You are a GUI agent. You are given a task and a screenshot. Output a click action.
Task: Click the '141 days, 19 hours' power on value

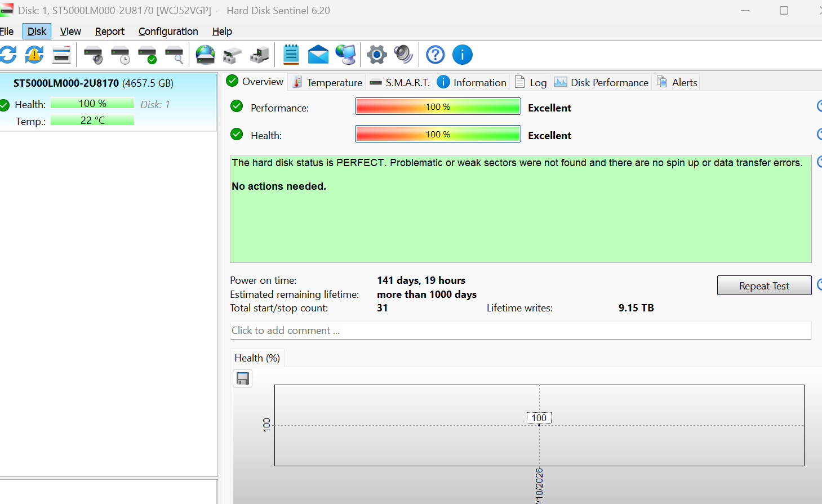[x=421, y=280]
